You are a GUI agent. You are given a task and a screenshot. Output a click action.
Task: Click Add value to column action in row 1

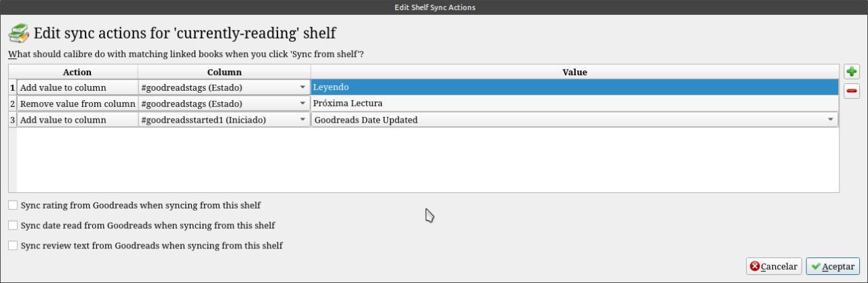click(x=77, y=87)
